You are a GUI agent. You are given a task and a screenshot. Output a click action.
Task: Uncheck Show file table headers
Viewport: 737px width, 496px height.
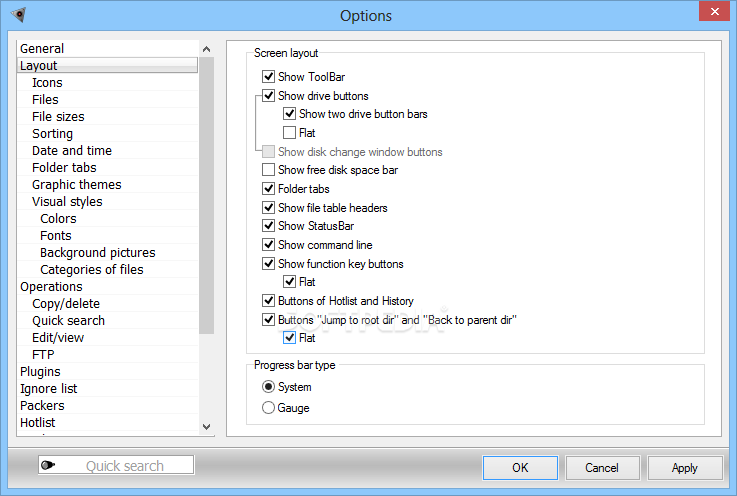coord(268,207)
